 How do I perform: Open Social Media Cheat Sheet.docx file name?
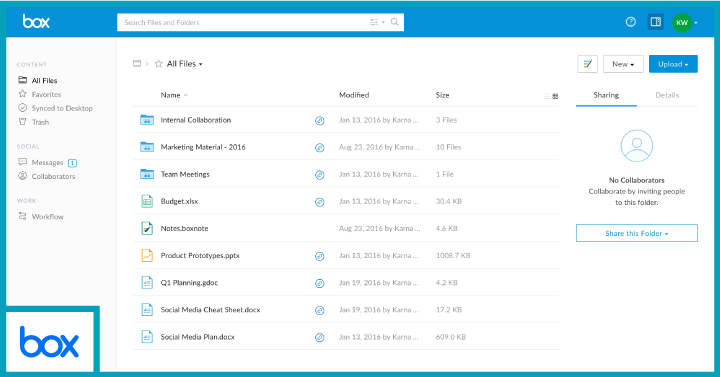[210, 309]
